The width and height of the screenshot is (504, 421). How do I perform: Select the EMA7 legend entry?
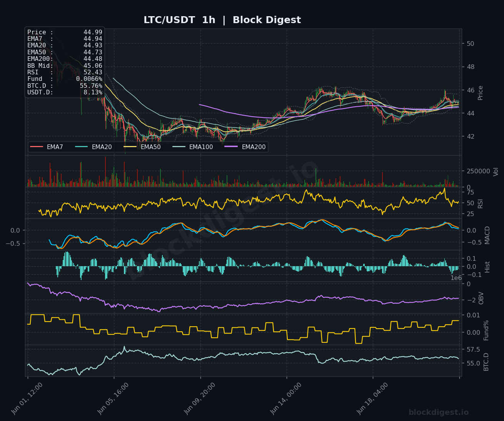tap(47, 147)
